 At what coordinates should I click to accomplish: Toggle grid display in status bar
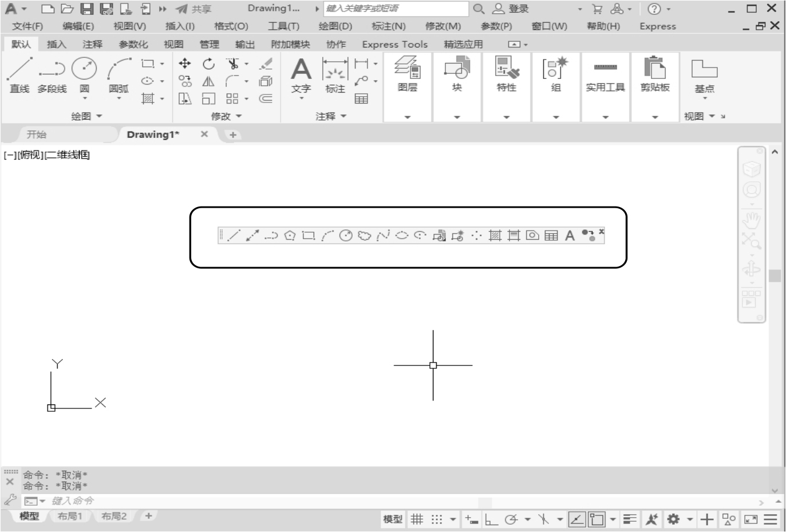coord(417,519)
